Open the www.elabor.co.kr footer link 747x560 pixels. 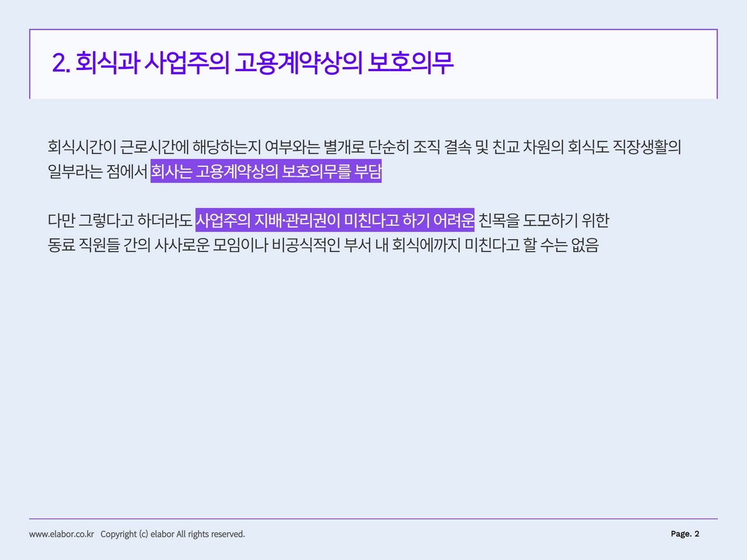click(61, 534)
